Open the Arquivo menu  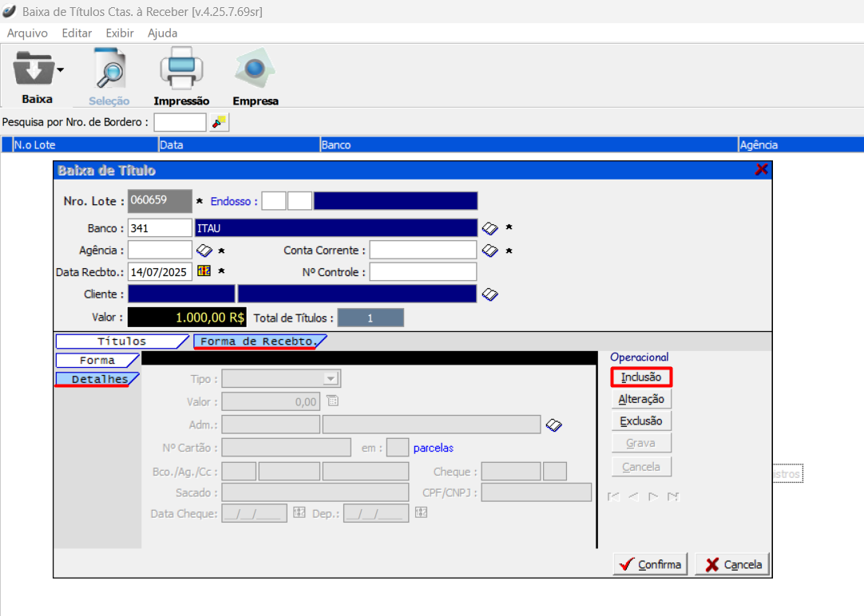point(27,34)
